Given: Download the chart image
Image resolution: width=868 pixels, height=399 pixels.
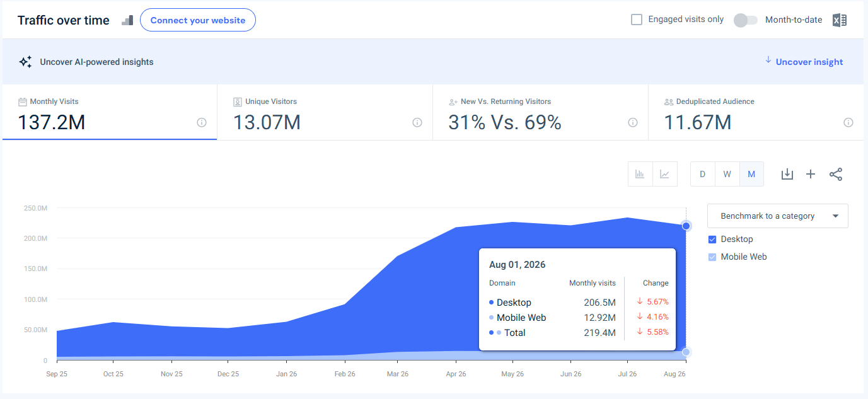Looking at the screenshot, I should pos(787,174).
